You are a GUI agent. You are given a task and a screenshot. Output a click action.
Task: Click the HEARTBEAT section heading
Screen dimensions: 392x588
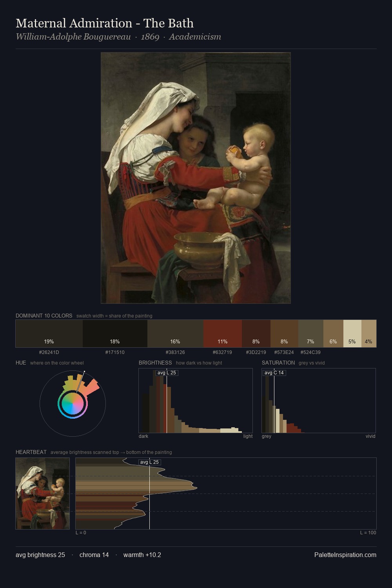(x=31, y=452)
